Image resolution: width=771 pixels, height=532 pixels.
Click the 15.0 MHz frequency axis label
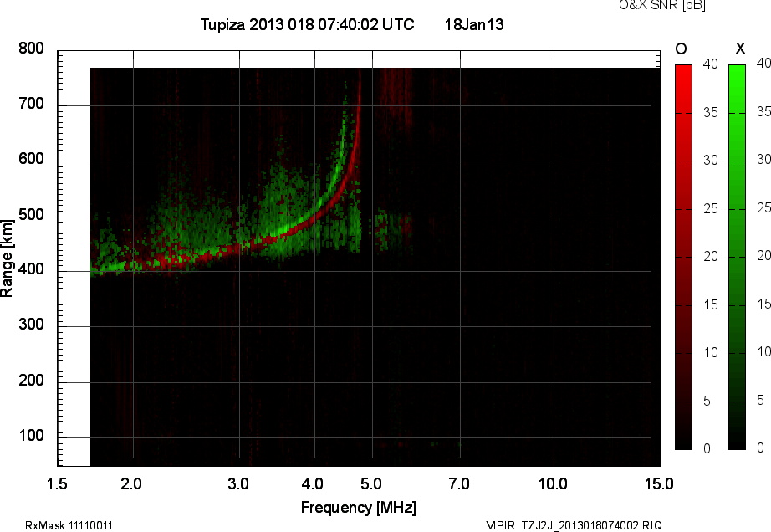point(659,483)
